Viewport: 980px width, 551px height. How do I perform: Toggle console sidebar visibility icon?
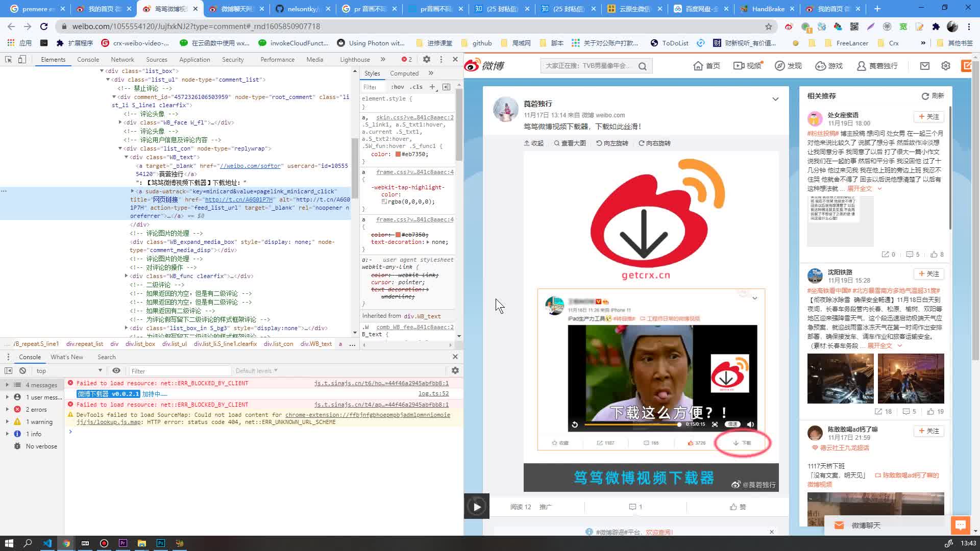tap(8, 371)
